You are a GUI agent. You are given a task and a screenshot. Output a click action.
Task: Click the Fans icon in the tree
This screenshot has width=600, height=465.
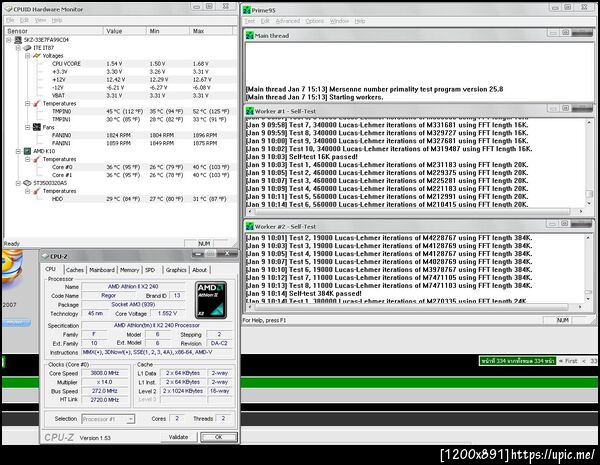[37, 127]
